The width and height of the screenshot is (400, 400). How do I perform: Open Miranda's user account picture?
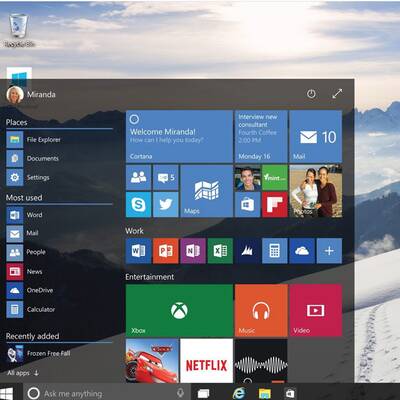[x=15, y=94]
